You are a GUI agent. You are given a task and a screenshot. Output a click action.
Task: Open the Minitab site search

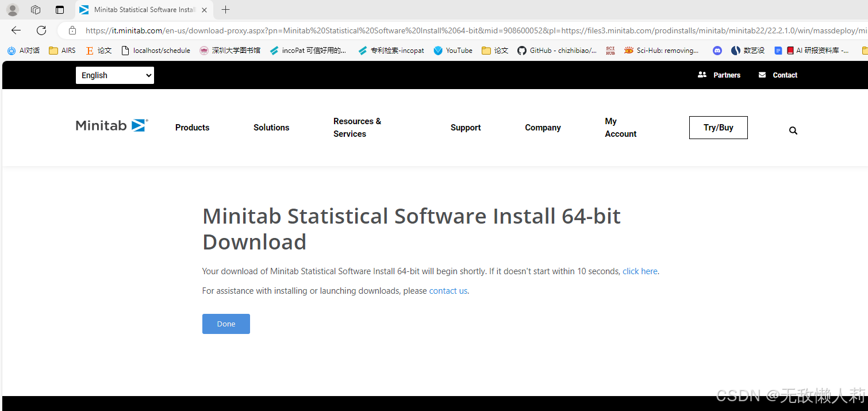(x=793, y=130)
